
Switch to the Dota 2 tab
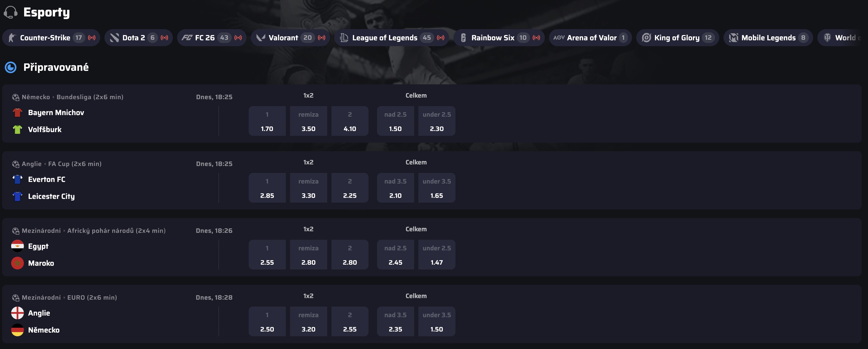pos(138,38)
